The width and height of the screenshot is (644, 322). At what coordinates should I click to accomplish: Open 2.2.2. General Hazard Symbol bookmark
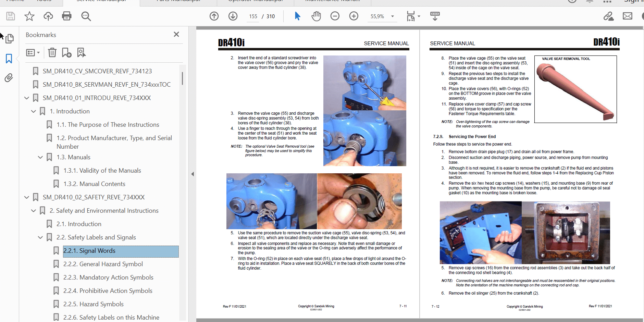(x=103, y=264)
